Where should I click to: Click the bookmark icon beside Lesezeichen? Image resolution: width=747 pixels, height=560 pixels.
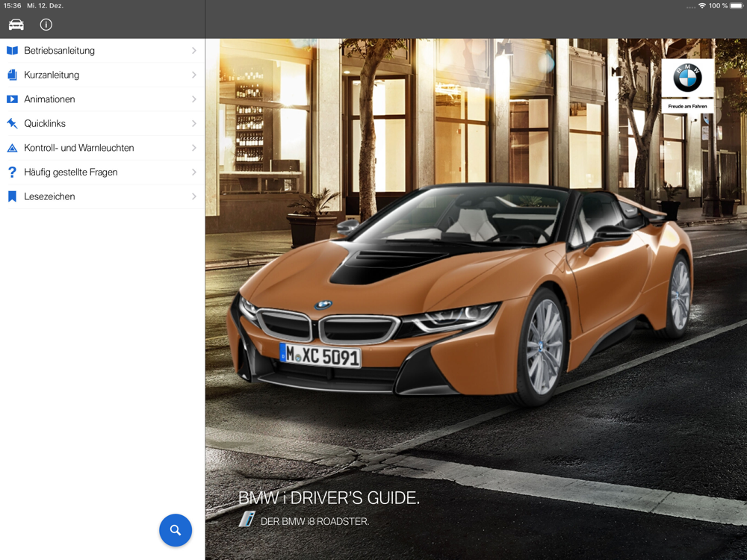pos(13,196)
